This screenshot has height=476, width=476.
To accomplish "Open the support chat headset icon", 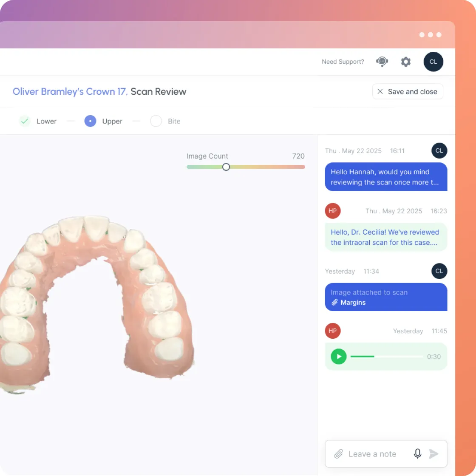I will coord(382,62).
